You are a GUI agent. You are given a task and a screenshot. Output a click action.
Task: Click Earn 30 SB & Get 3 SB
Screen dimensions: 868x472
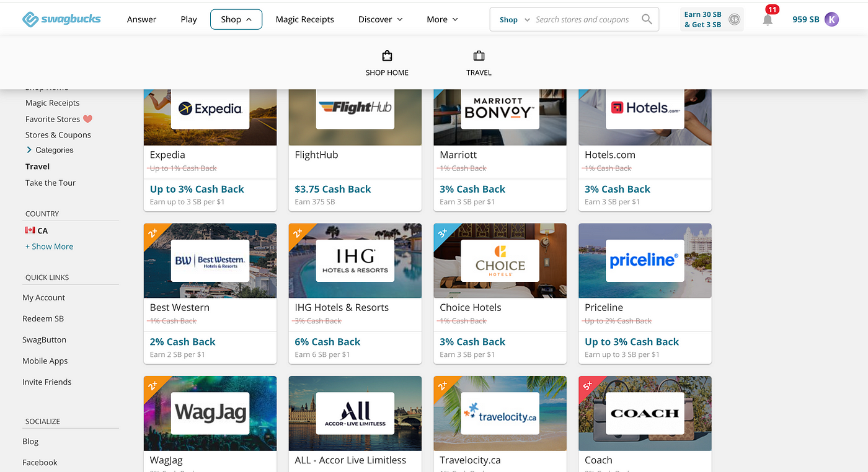(711, 19)
